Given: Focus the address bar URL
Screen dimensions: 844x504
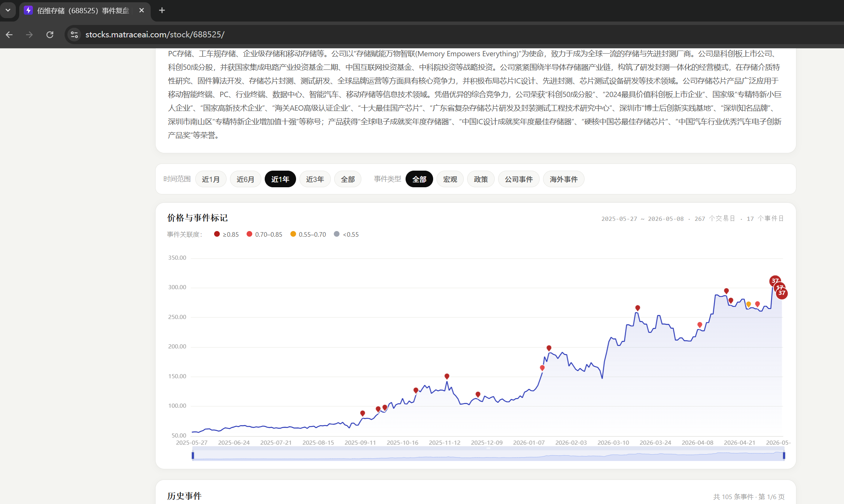Looking at the screenshot, I should (155, 35).
